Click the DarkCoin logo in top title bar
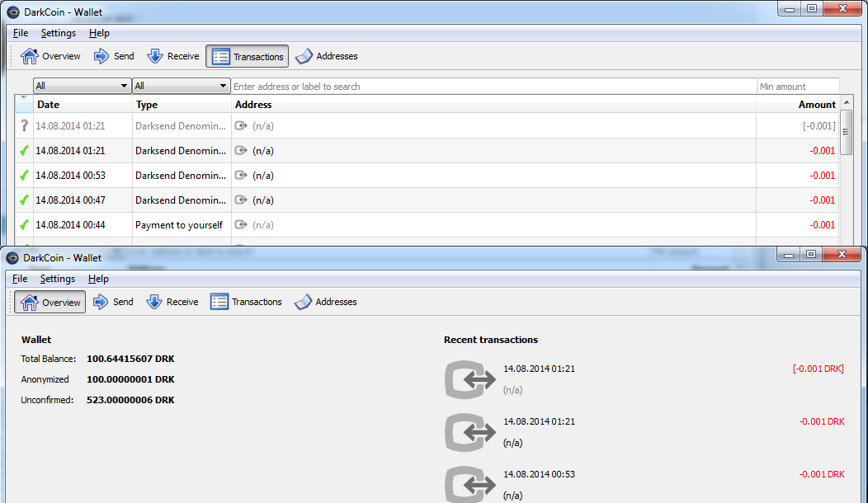Image resolution: width=868 pixels, height=503 pixels. [12, 12]
